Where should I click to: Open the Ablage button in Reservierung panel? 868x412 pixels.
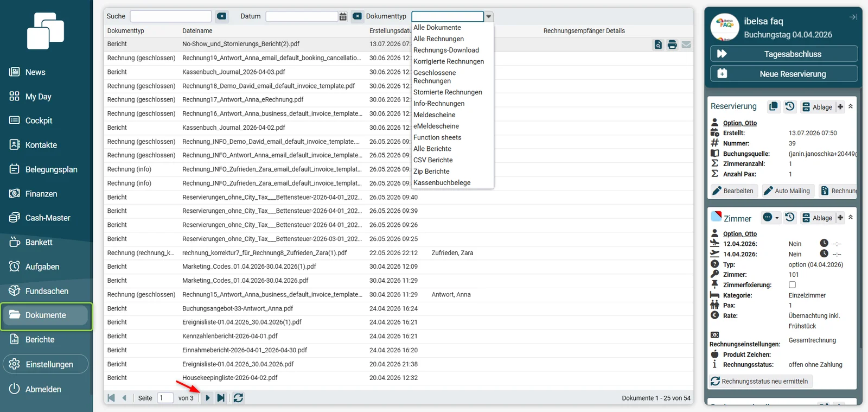[818, 107]
